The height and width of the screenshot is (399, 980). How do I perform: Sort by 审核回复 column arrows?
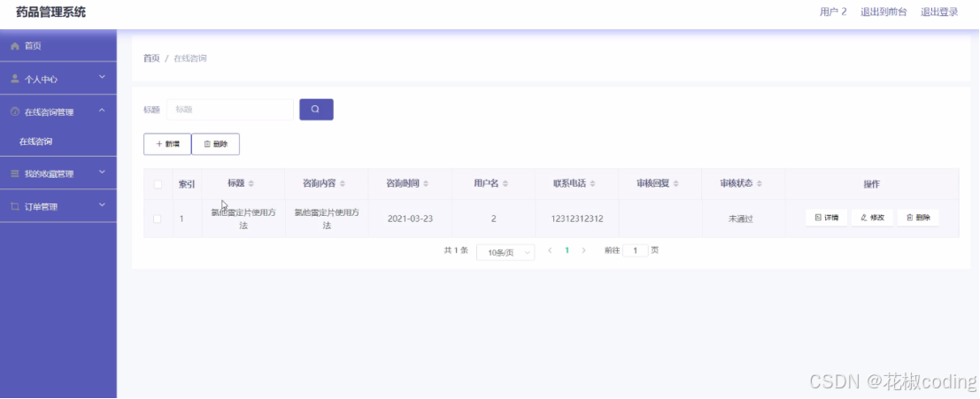point(676,184)
